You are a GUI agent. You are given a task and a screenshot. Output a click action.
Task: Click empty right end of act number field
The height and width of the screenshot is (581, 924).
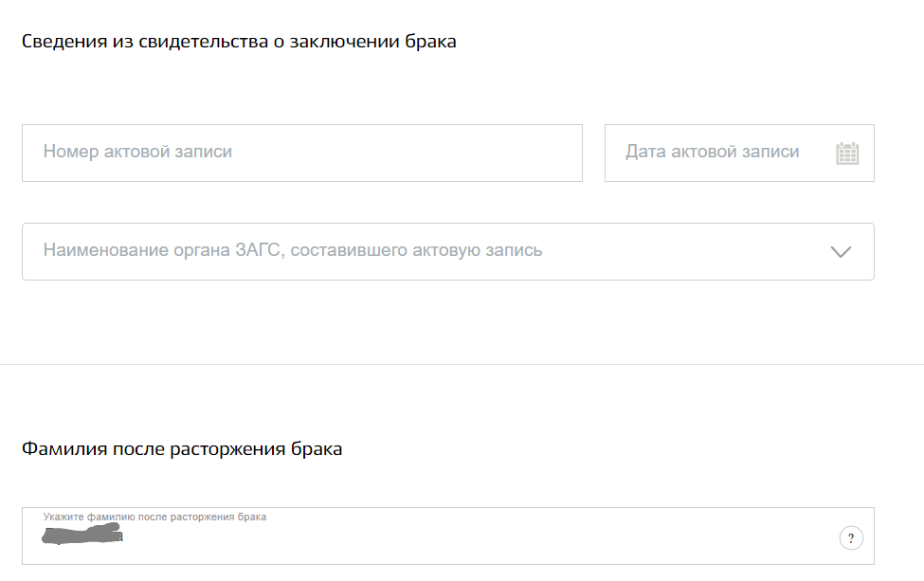pyautogui.click(x=531, y=153)
